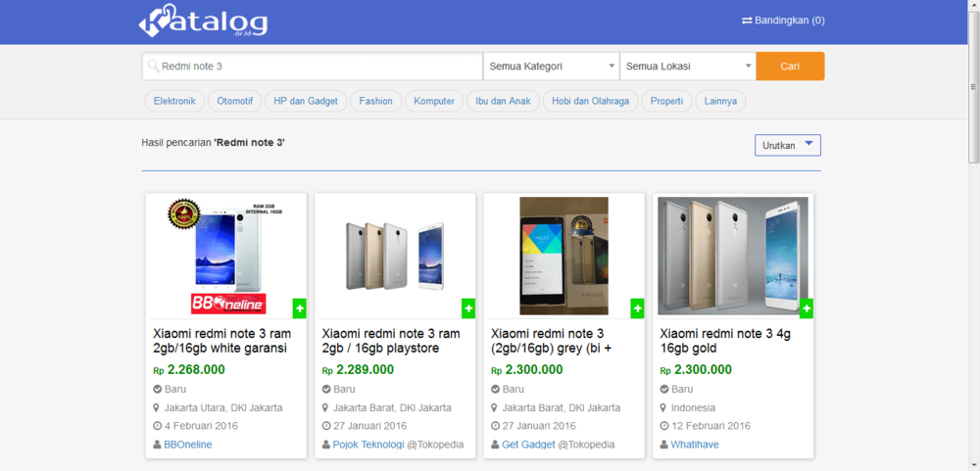Click the page vertical scrollbar thumb

click(973, 87)
